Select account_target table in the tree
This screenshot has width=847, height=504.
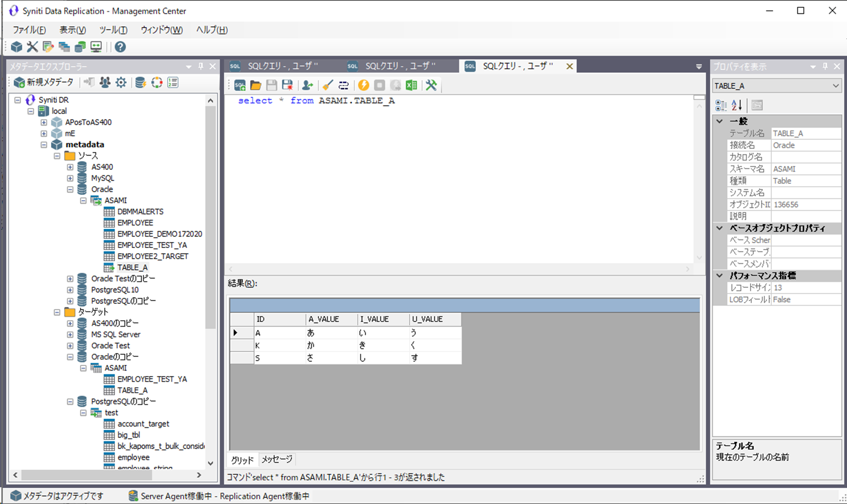click(x=143, y=424)
